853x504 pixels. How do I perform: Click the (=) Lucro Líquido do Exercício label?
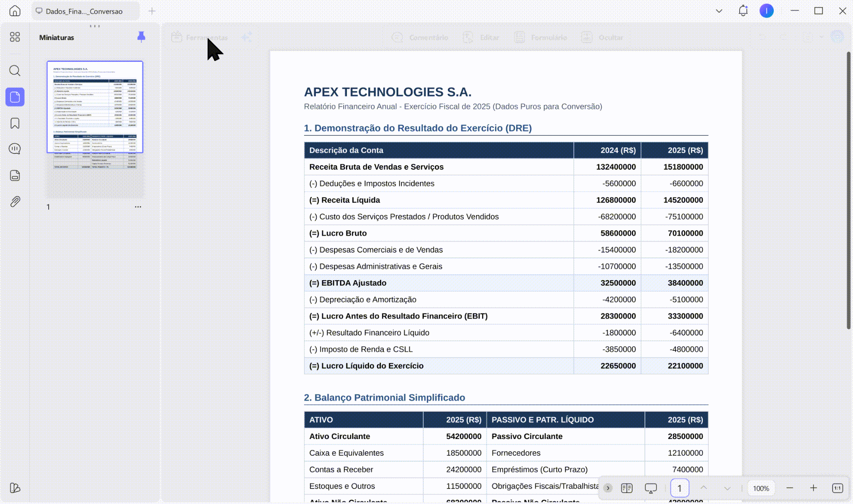click(366, 366)
